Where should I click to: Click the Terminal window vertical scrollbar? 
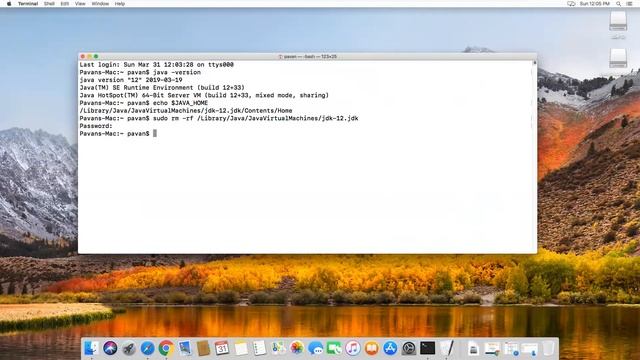[534, 157]
